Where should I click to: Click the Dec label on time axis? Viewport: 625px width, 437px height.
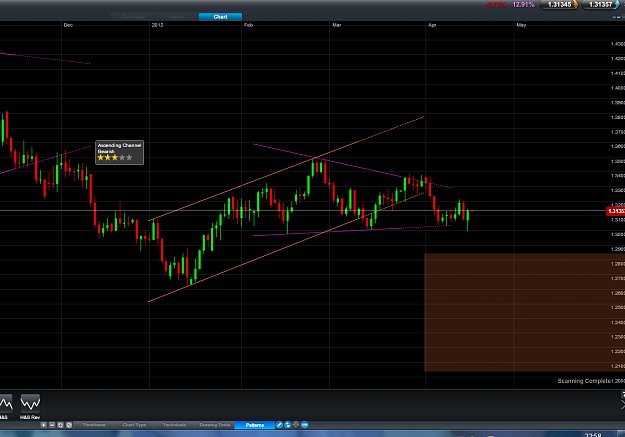[x=68, y=25]
